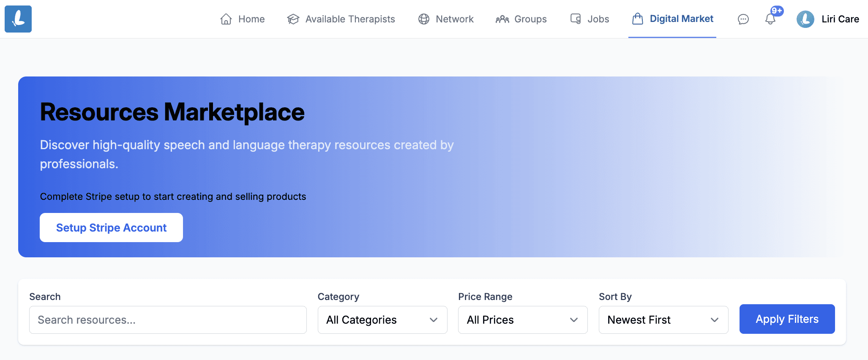Open the Jobs menu item
This screenshot has width=868, height=360.
tap(590, 19)
